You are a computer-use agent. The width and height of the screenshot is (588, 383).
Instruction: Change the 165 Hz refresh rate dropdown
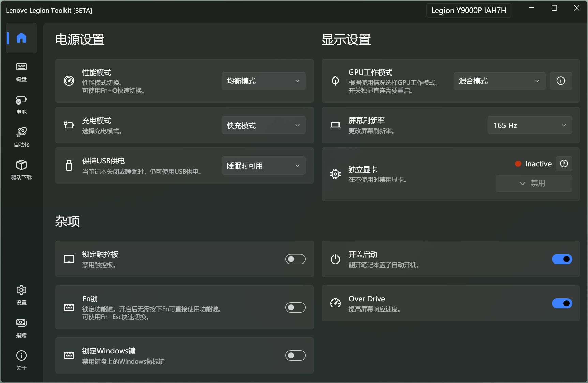530,125
